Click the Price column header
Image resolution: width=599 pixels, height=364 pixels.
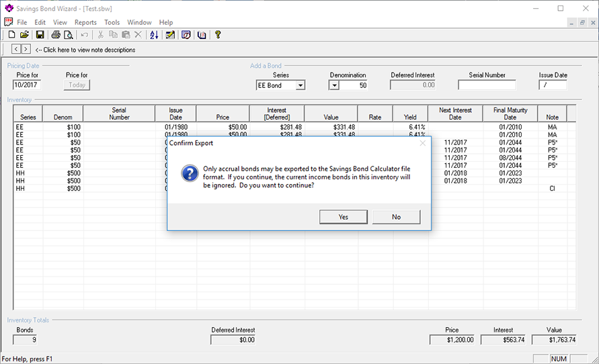pyautogui.click(x=223, y=113)
